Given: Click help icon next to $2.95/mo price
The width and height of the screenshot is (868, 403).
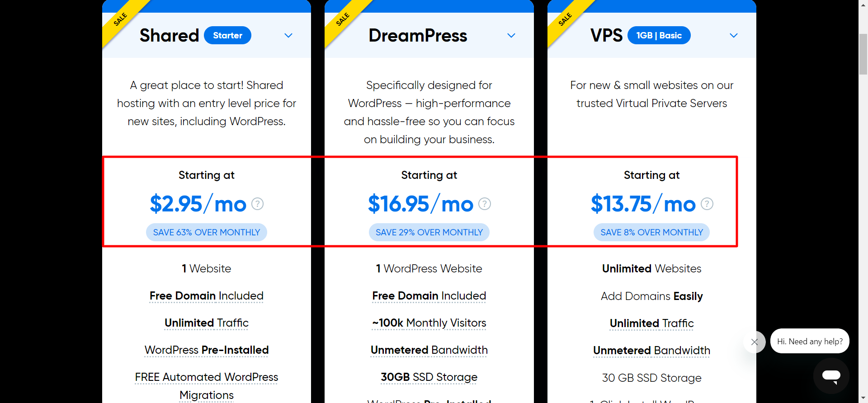Looking at the screenshot, I should click(258, 204).
